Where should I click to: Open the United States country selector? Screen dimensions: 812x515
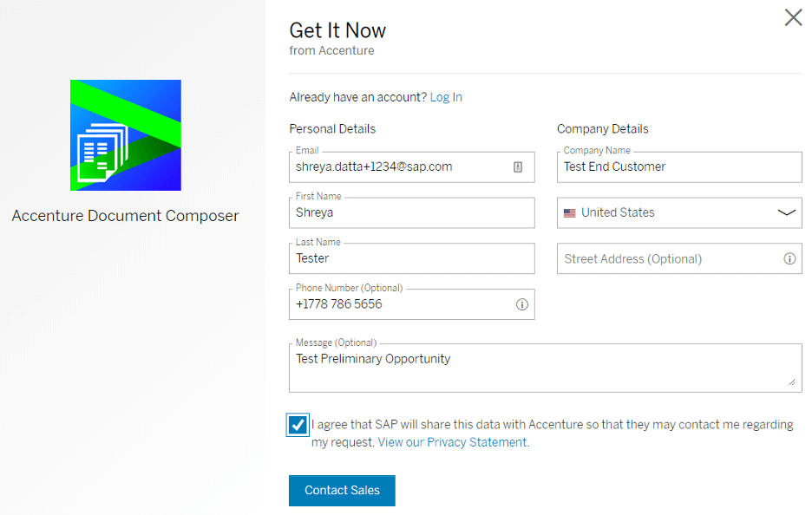679,212
